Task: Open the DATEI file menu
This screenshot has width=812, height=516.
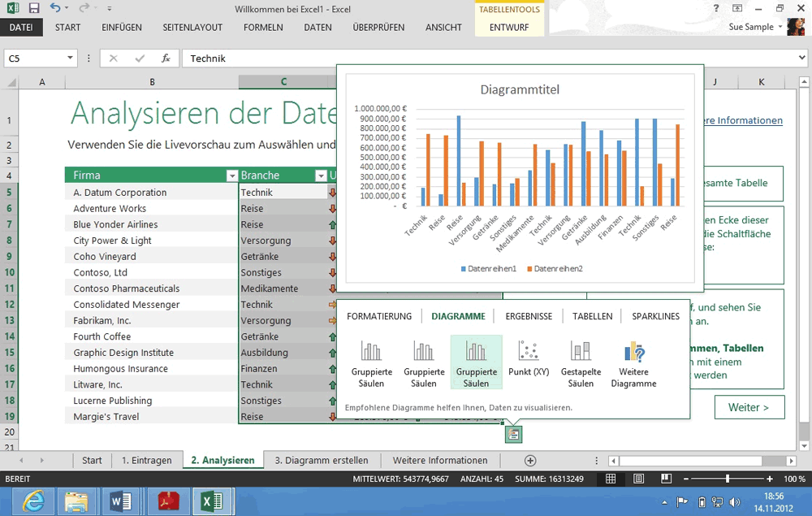Action: point(21,28)
